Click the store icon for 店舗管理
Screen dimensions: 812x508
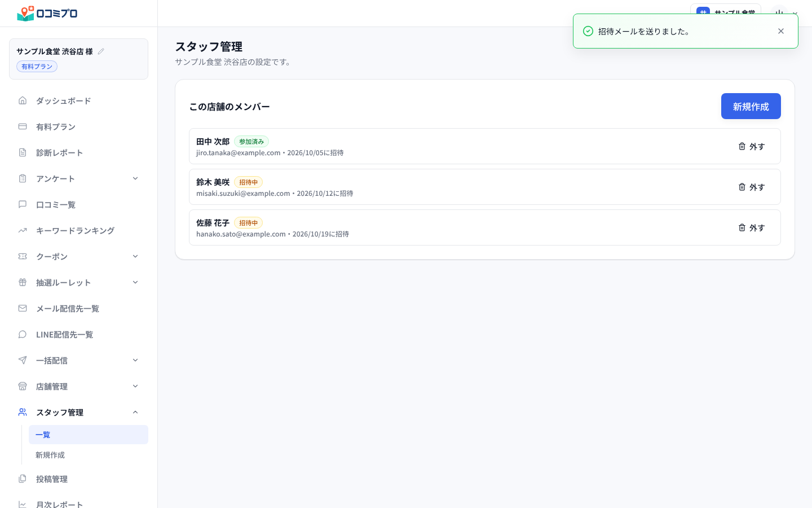23,386
